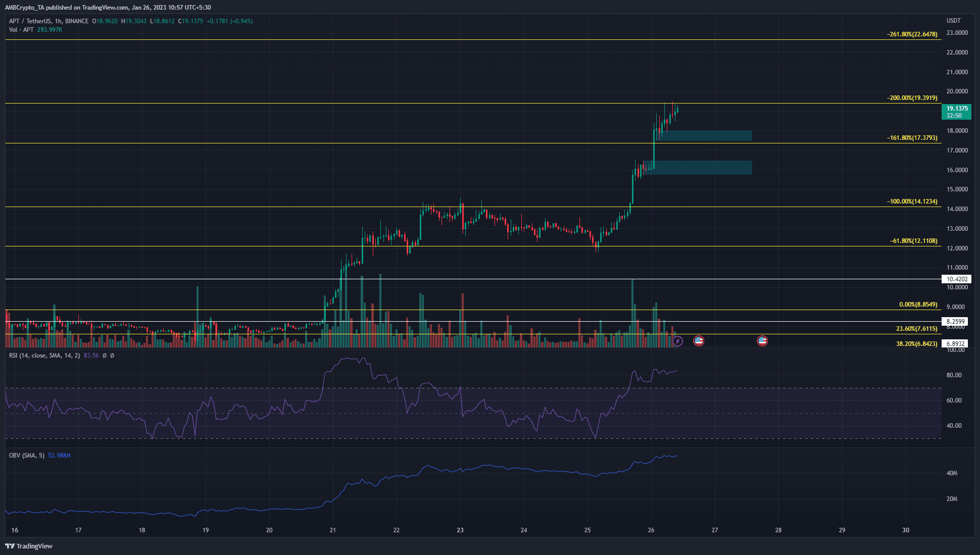Click the second US flag event marker
Screen dimensions: 980x555
pos(762,341)
